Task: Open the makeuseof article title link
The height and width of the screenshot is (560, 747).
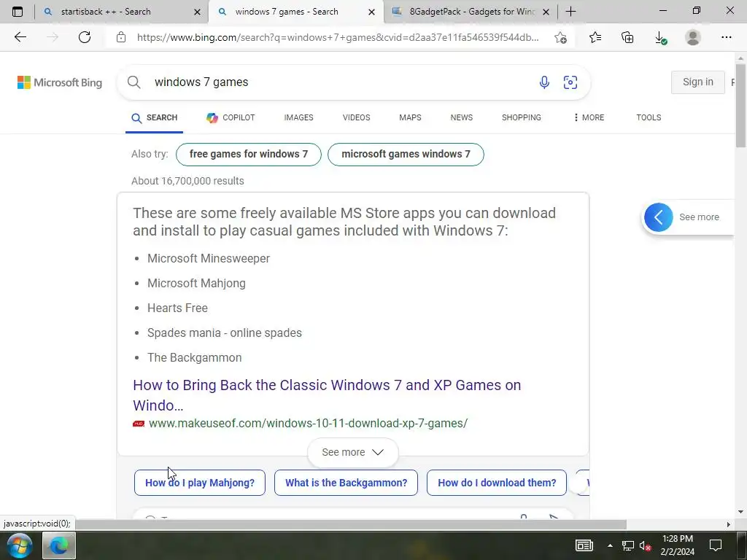Action: (x=327, y=395)
